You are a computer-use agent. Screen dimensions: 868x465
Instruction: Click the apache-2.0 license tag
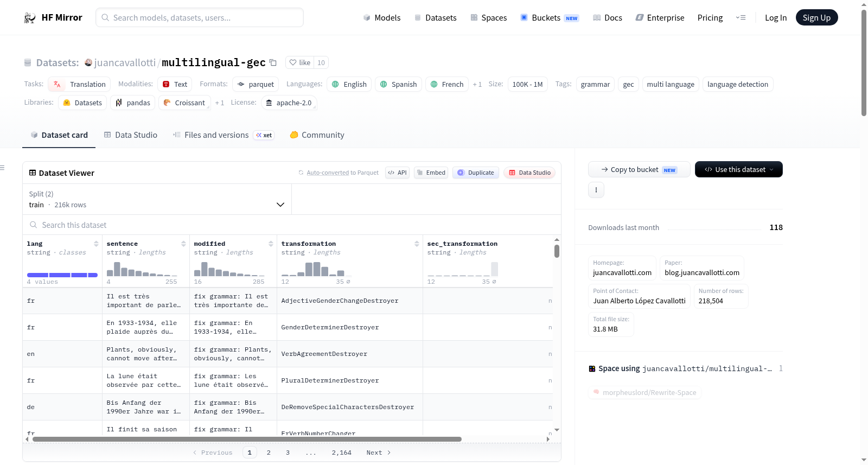point(289,103)
